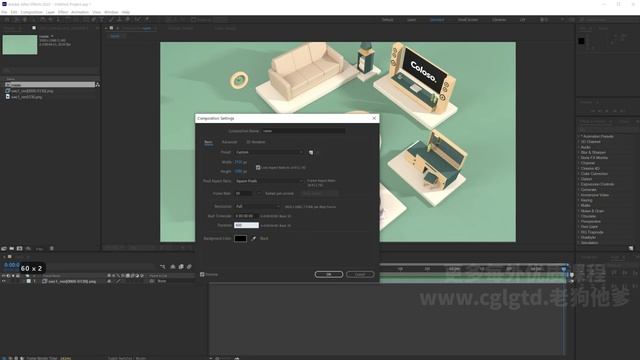640x360 pixels.
Task: Select the Clone Stamp tool
Action: tap(119, 19)
